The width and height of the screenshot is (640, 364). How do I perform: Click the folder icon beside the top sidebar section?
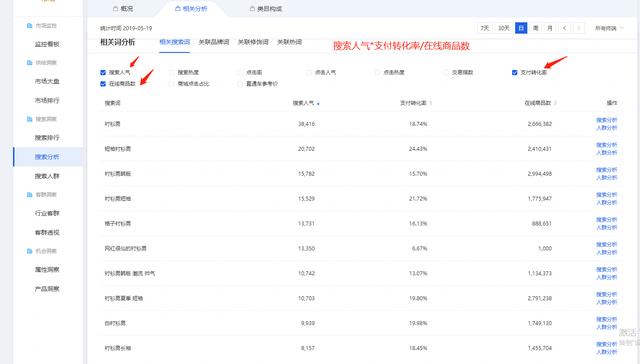tap(29, 26)
